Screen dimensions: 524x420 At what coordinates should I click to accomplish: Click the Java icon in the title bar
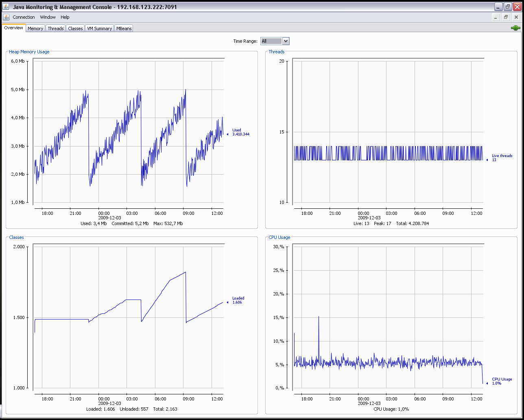tap(6, 7)
